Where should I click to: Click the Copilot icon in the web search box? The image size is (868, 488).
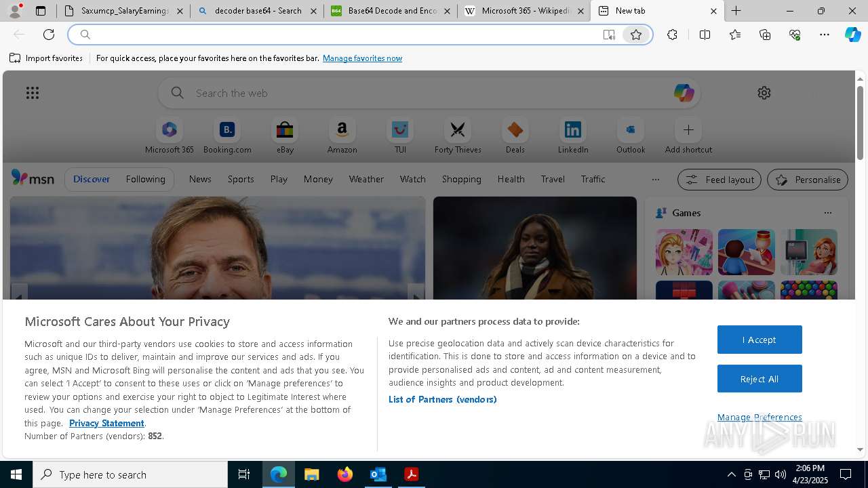pyautogui.click(x=684, y=93)
